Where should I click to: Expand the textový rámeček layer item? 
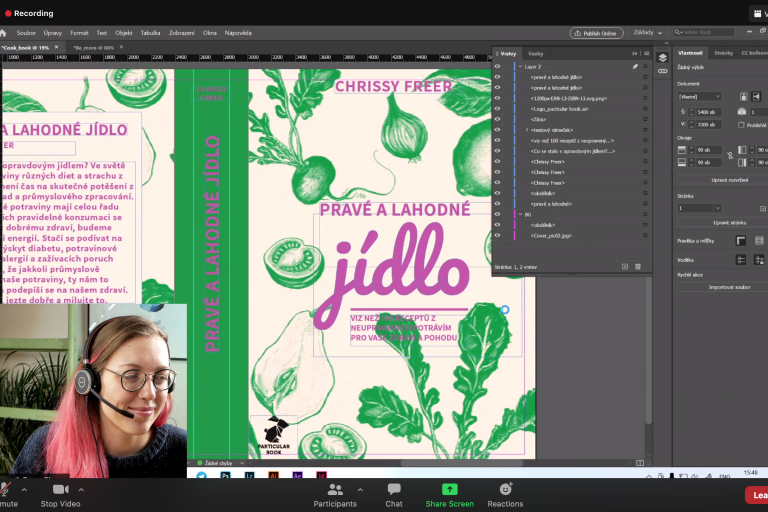click(x=526, y=130)
